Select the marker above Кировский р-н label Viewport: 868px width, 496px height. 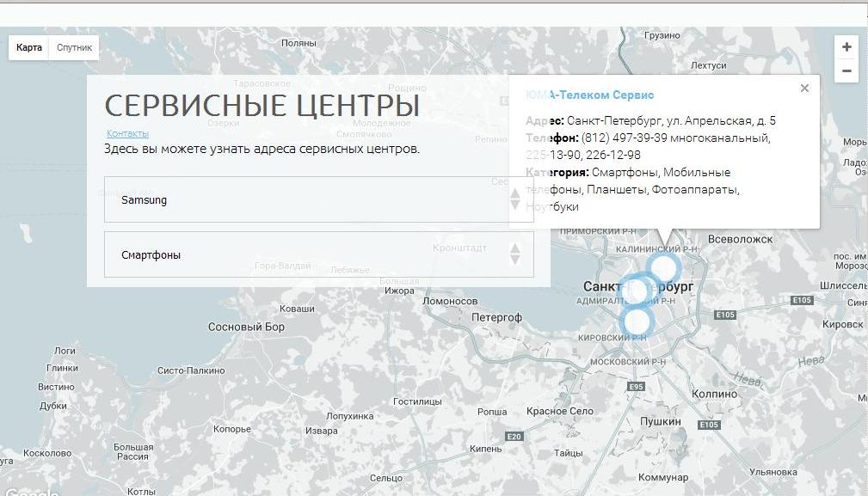637,321
